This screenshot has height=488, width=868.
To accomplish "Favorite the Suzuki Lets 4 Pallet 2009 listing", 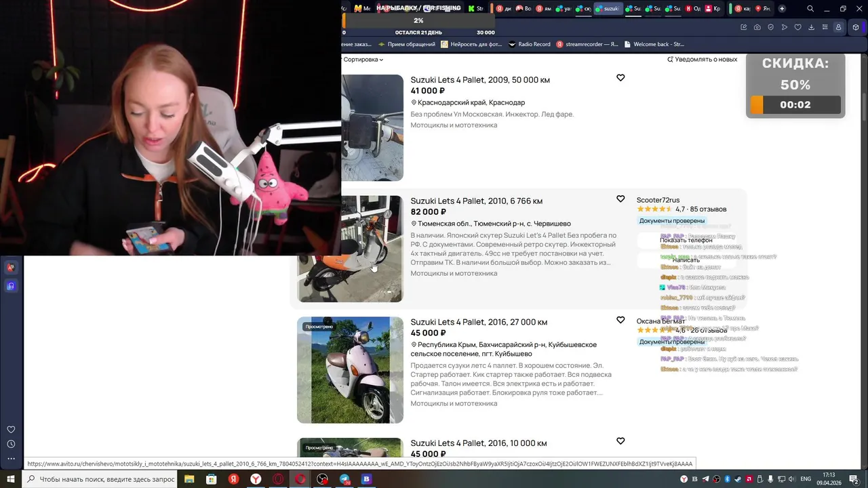I will pos(620,78).
